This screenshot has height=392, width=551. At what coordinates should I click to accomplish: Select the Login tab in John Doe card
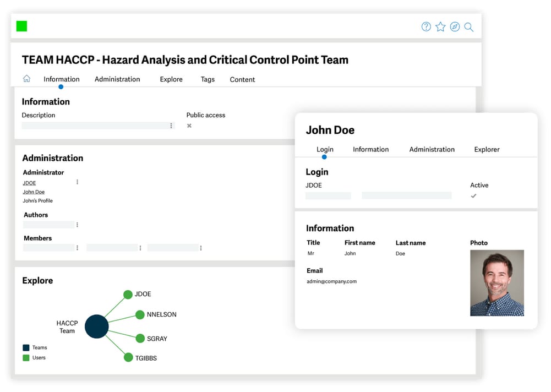pos(325,149)
